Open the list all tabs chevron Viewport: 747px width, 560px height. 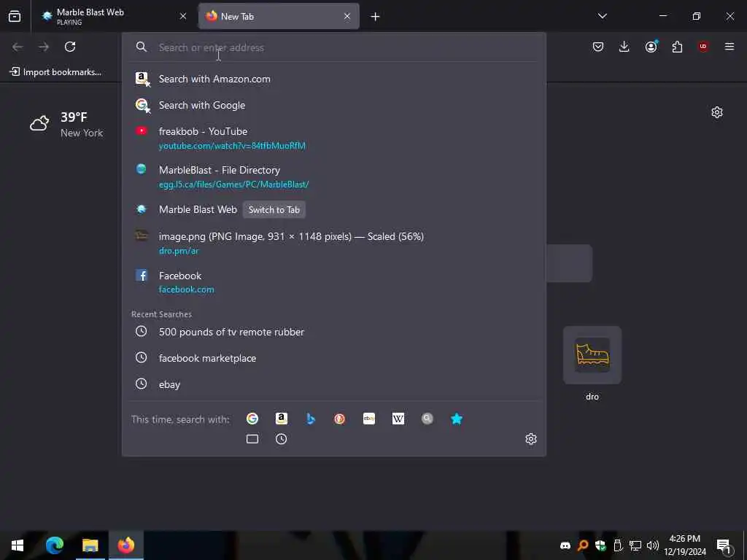602,16
